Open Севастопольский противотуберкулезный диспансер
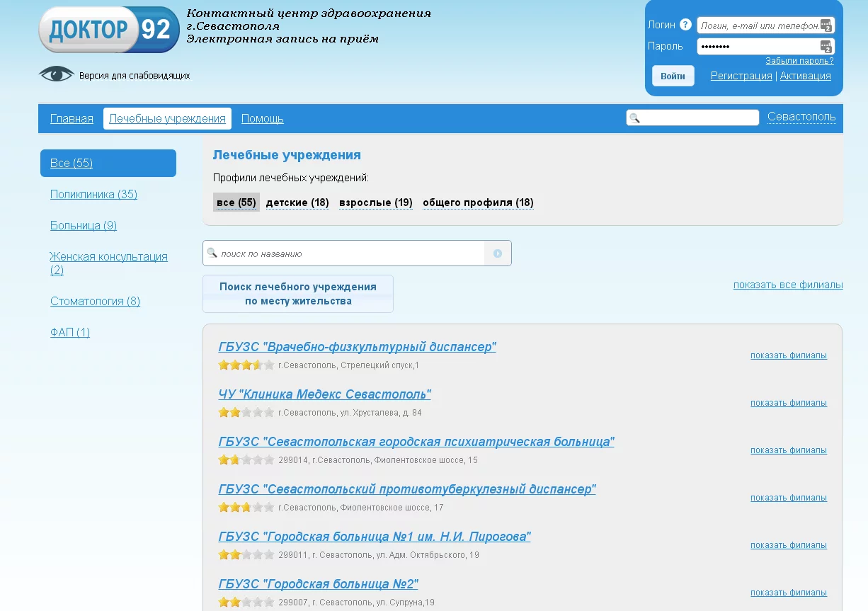This screenshot has width=868, height=611. point(407,489)
